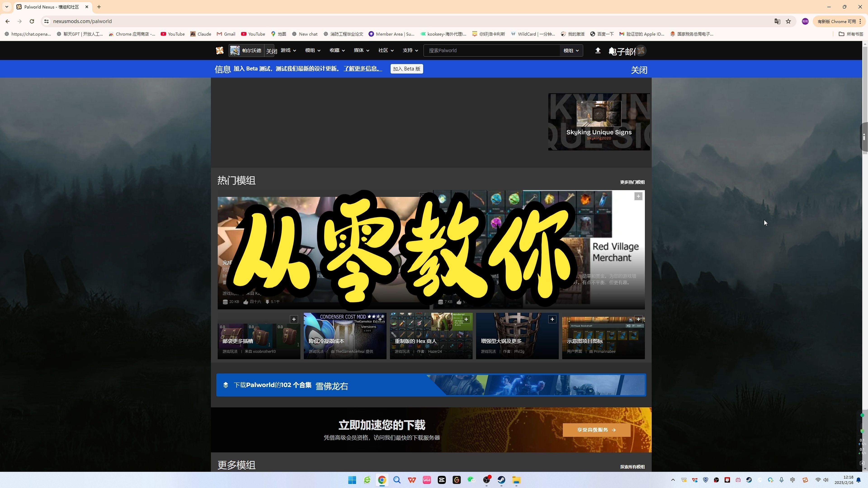This screenshot has width=868, height=488.
Task: Open a new browser tab
Action: click(99, 7)
